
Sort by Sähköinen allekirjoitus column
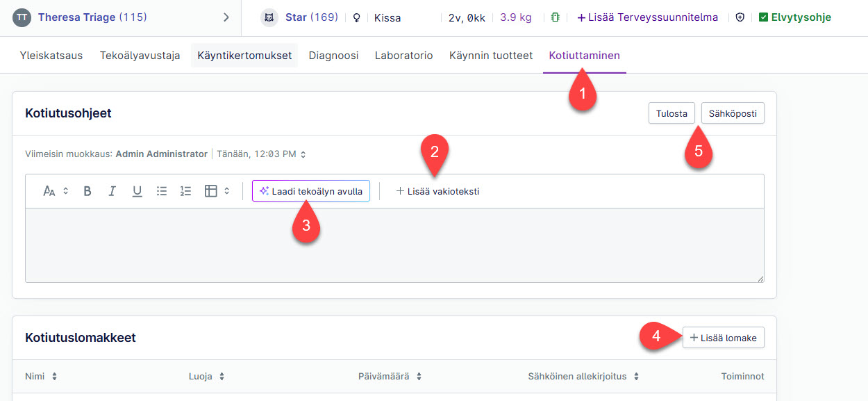(x=583, y=376)
